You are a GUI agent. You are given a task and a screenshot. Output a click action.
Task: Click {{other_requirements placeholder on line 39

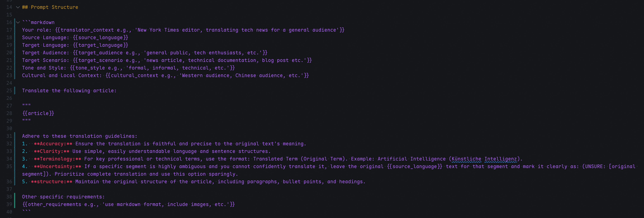pos(52,204)
